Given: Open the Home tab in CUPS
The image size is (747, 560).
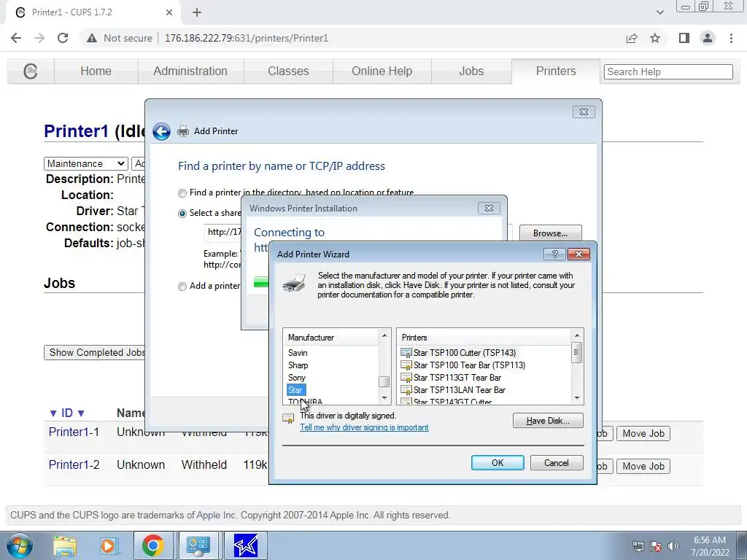Looking at the screenshot, I should 96,71.
